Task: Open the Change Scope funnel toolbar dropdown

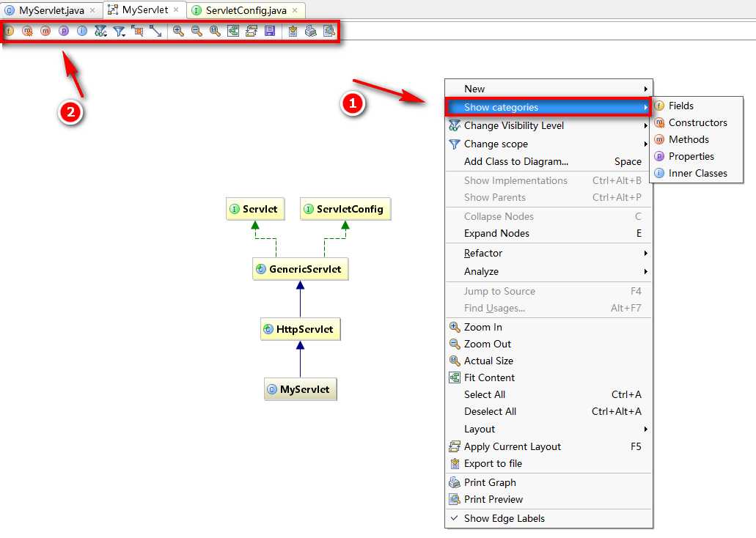Action: click(x=119, y=32)
